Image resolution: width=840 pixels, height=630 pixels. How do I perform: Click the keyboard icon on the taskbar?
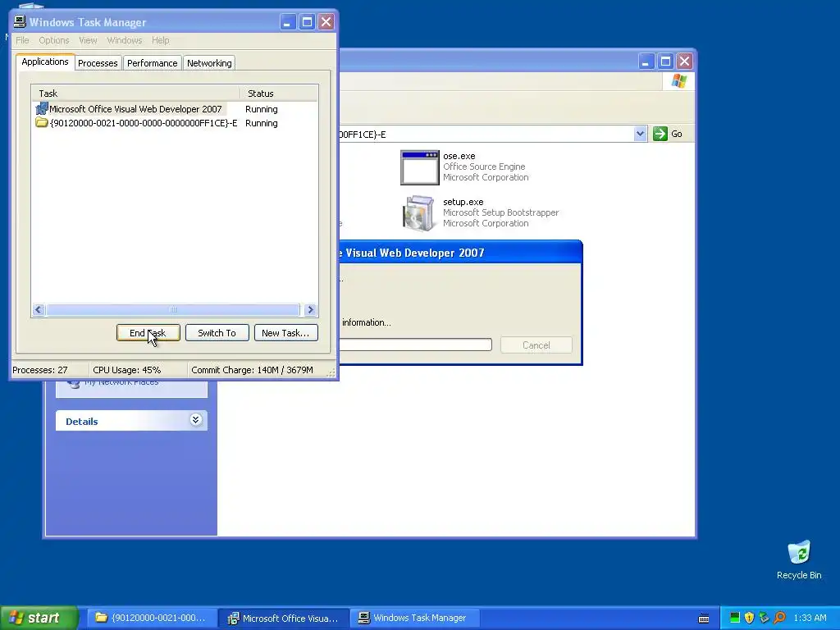click(704, 619)
